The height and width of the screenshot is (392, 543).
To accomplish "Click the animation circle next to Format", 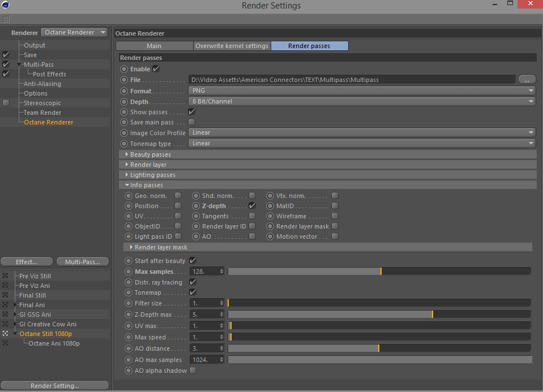I will coord(124,91).
